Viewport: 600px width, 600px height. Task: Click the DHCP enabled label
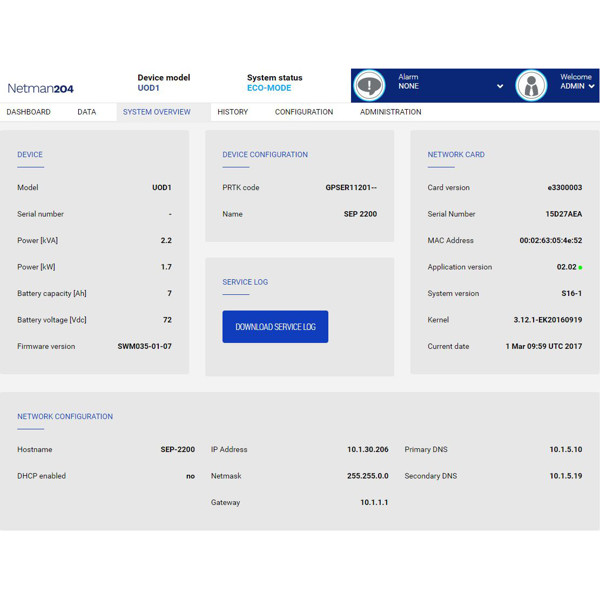41,476
